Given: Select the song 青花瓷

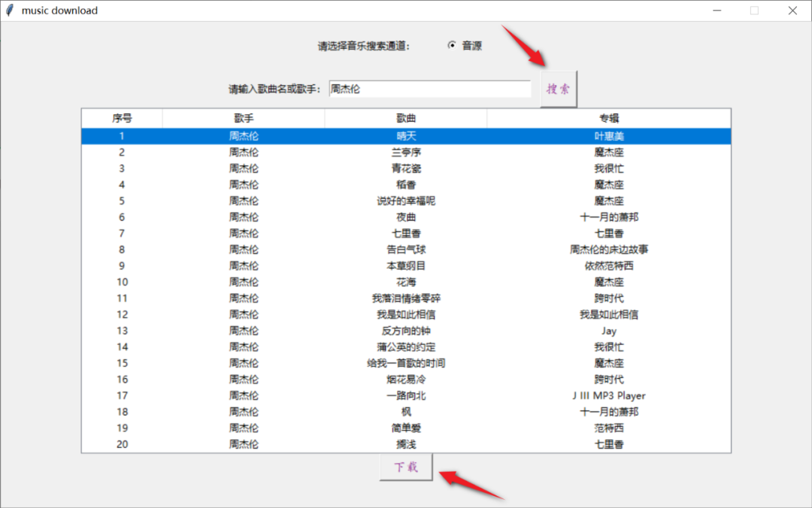Looking at the screenshot, I should tap(405, 168).
